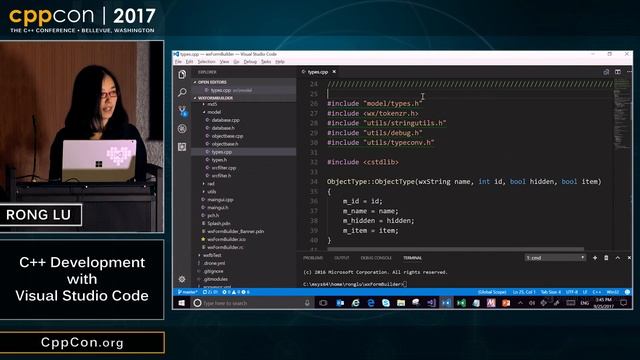The height and width of the screenshot is (360, 640).
Task: Open the Debug menu
Action: [250, 62]
